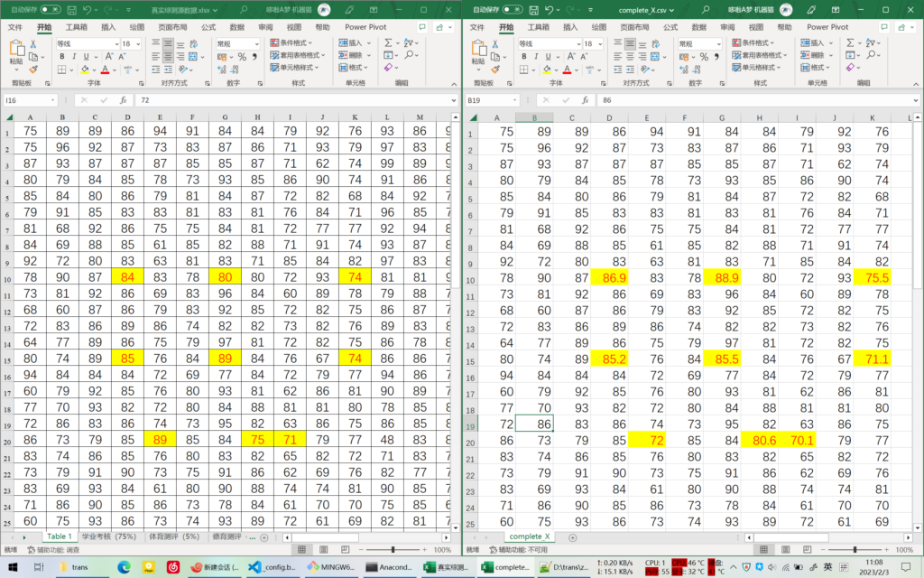Screen dimensions: 924x578
Task: Toggle AutoSave in the 真实综测源数据.xlsx window
Action: point(52,10)
